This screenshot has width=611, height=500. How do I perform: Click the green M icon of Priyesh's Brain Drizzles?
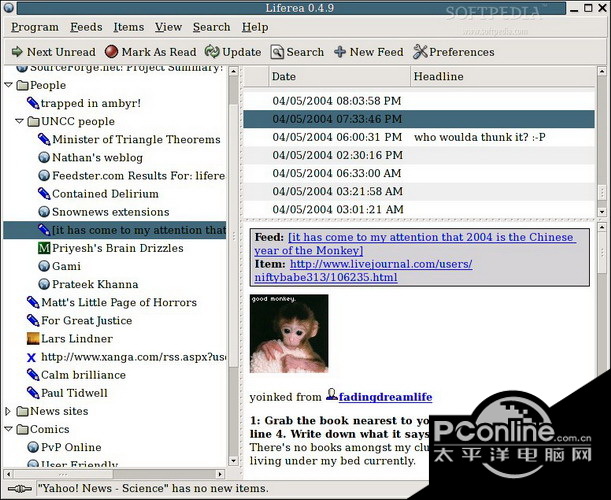pos(44,248)
